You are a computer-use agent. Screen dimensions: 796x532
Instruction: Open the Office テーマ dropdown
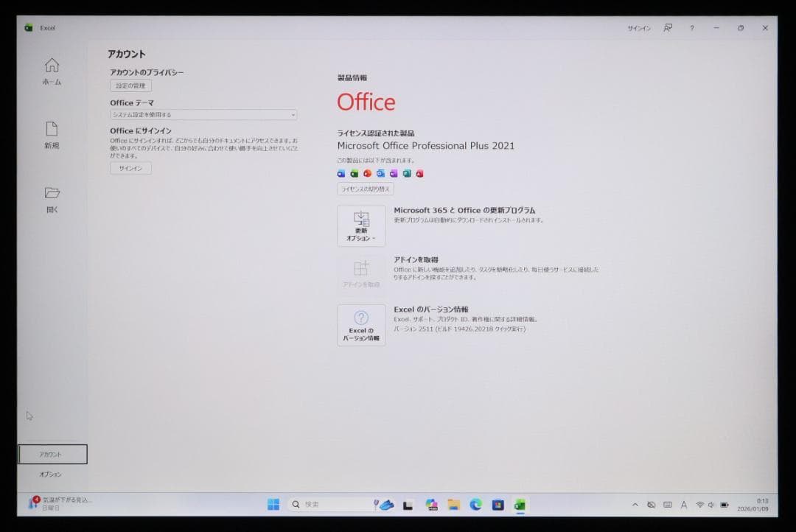click(203, 115)
